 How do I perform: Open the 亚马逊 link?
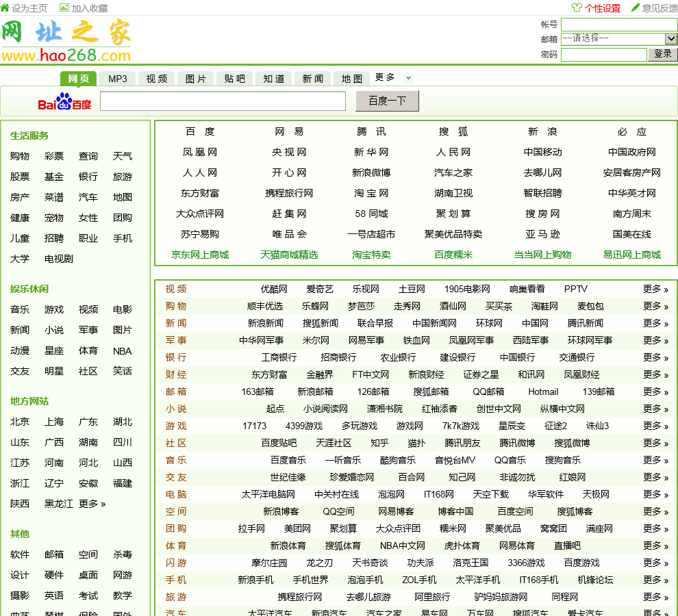[x=542, y=234]
